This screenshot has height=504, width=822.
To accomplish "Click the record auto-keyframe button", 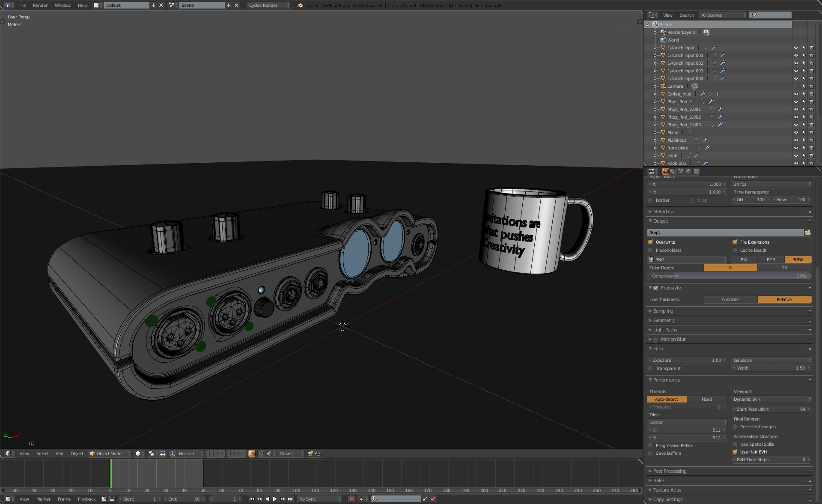I will pos(351,499).
